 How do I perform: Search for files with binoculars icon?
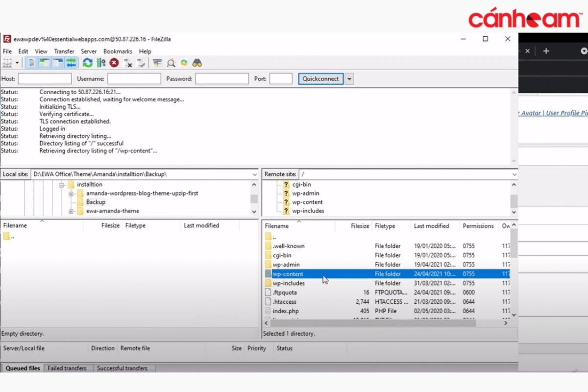point(197,63)
